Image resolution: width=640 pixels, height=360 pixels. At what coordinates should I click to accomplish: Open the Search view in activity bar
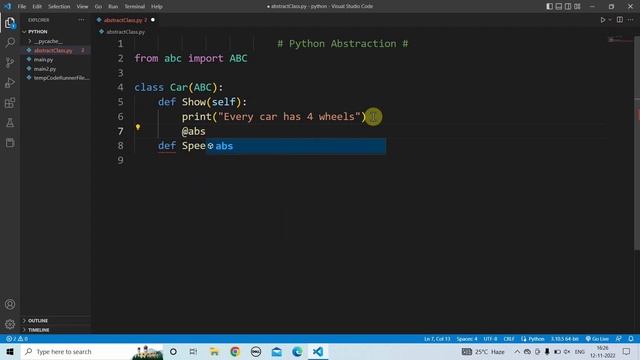pos(10,42)
